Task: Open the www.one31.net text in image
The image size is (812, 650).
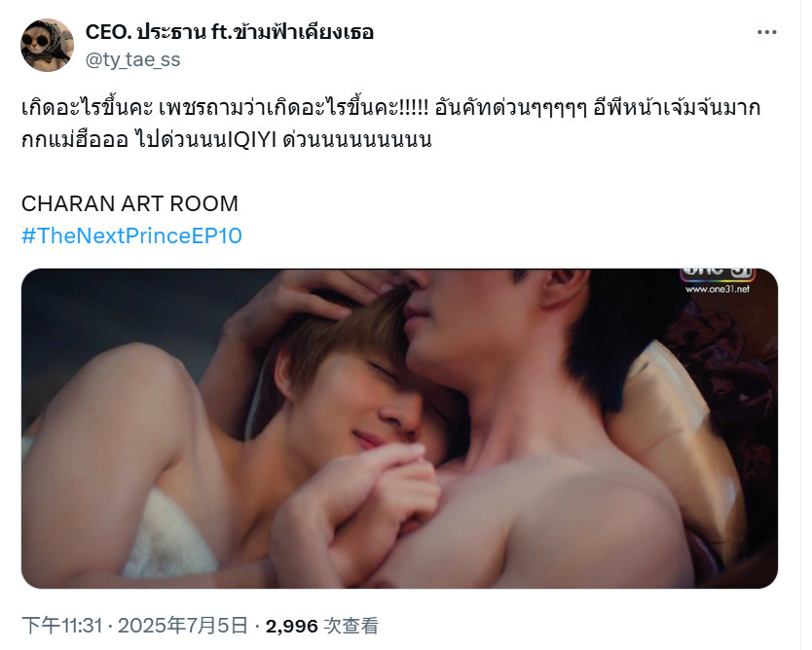Action: tap(718, 289)
